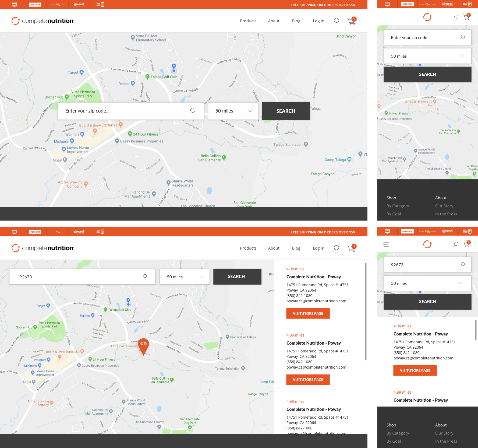Click Left Coast Brewing Co marker on mobile map

pos(435,101)
